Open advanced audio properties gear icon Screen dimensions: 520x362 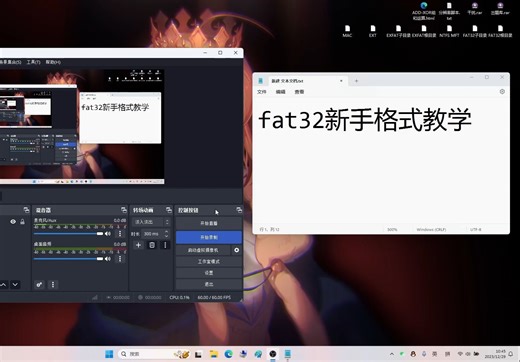pyautogui.click(x=39, y=284)
